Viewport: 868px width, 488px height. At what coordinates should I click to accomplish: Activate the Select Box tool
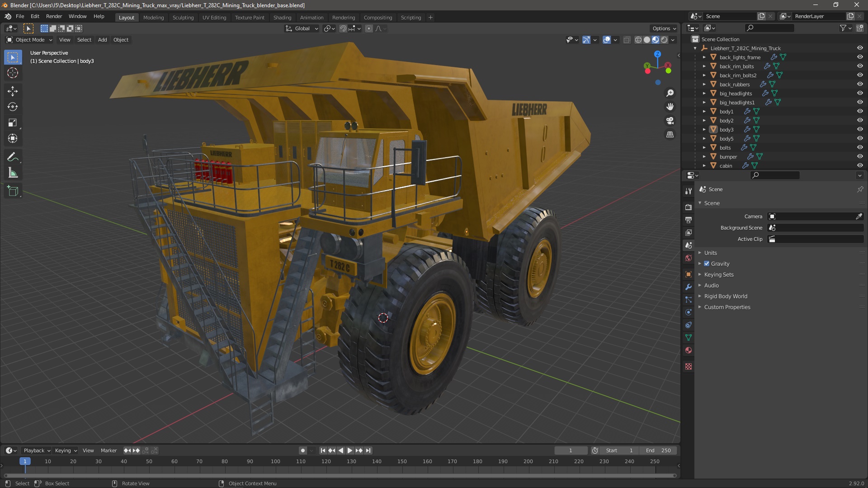13,57
